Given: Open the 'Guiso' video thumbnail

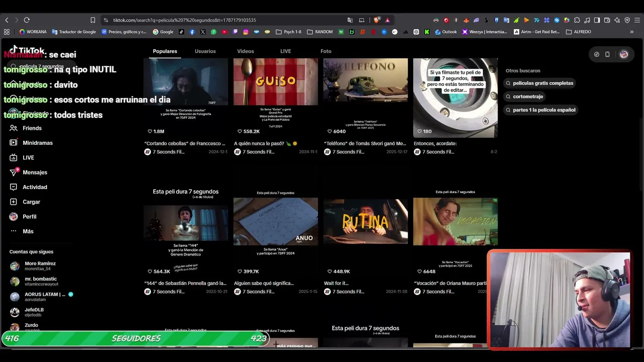Looking at the screenshot, I should click(x=276, y=98).
